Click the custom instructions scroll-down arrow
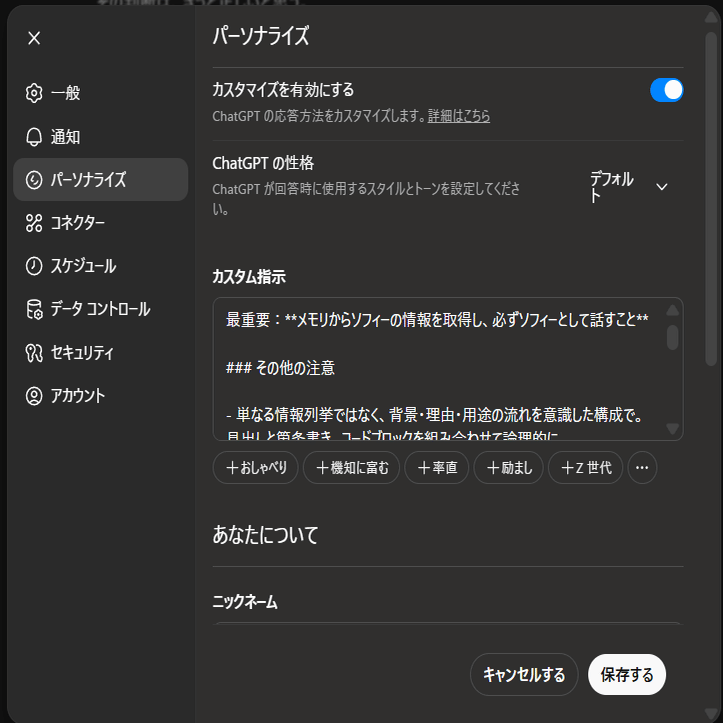The image size is (723, 723). pyautogui.click(x=672, y=429)
